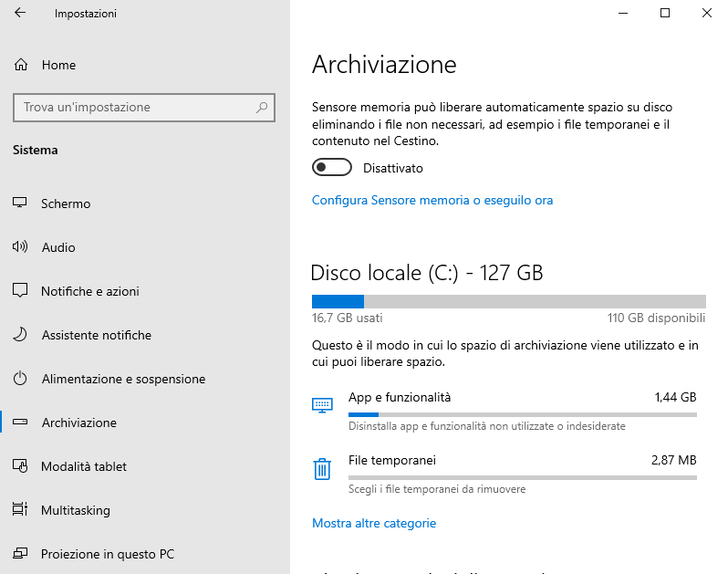Viewport: 728px width, 574px height.
Task: Click the back arrow icon
Action: [20, 14]
